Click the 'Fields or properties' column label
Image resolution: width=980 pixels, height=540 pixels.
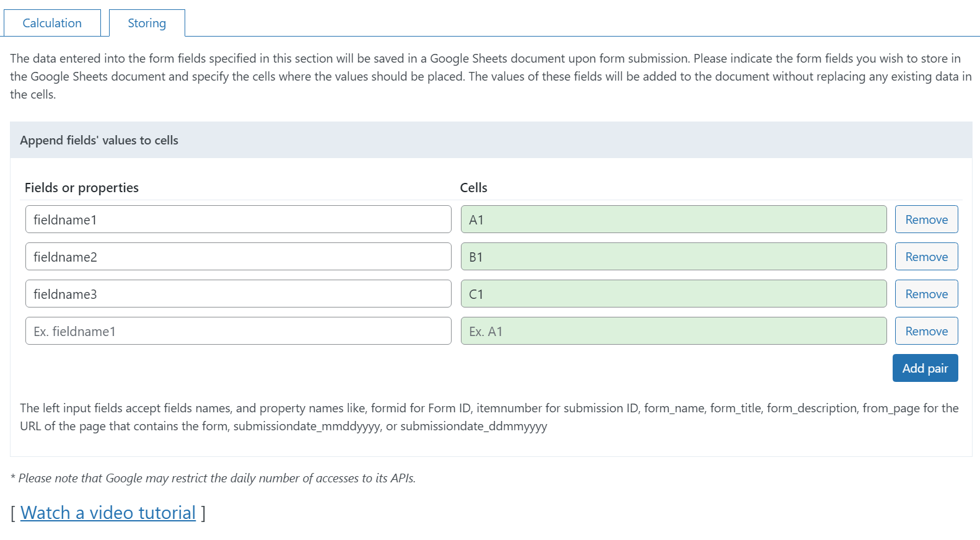coord(82,188)
